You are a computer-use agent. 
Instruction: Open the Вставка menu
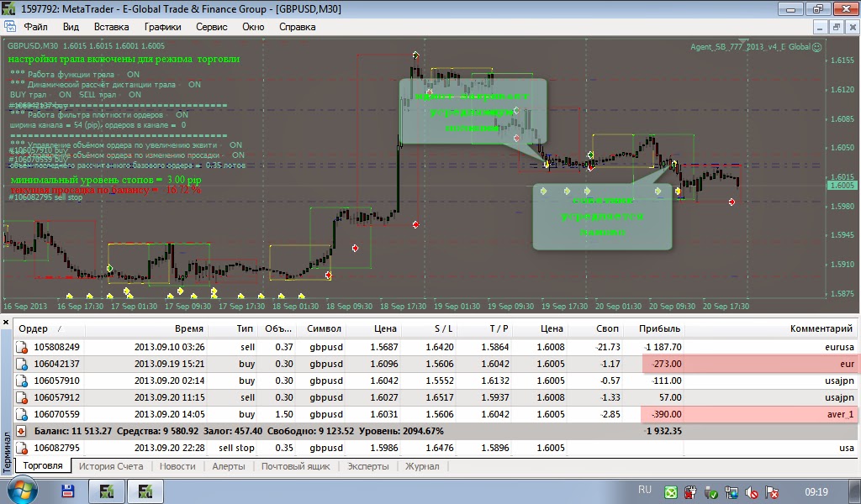point(112,27)
